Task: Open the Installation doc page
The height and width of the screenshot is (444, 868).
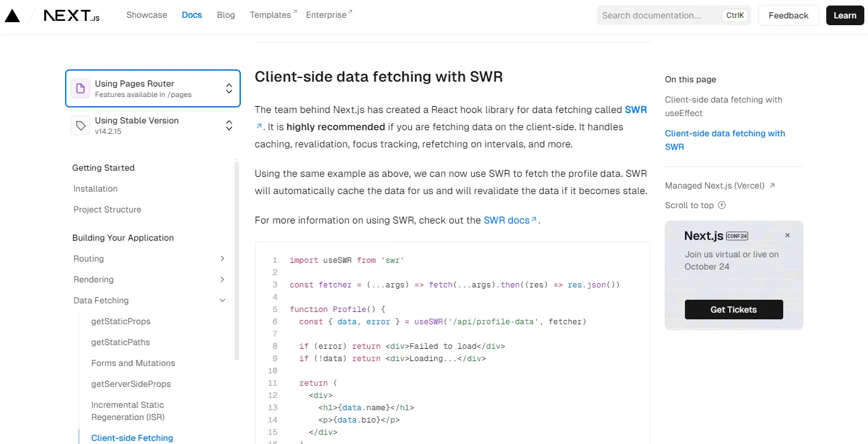Action: pos(95,189)
